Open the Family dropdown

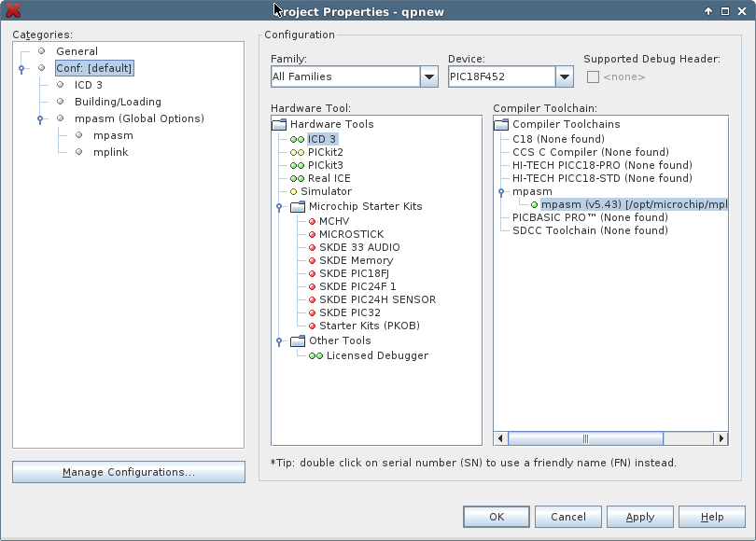click(x=429, y=76)
